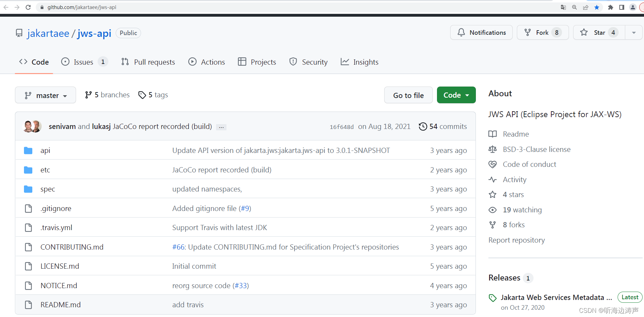Open the Actions workflows section
Screen dimensions: 644x317
click(206, 62)
